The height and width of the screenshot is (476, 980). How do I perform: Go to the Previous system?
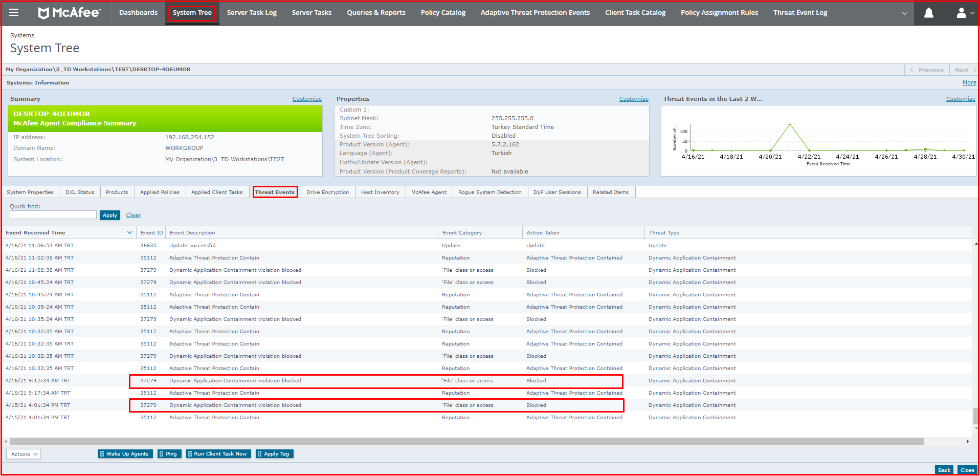pyautogui.click(x=927, y=70)
